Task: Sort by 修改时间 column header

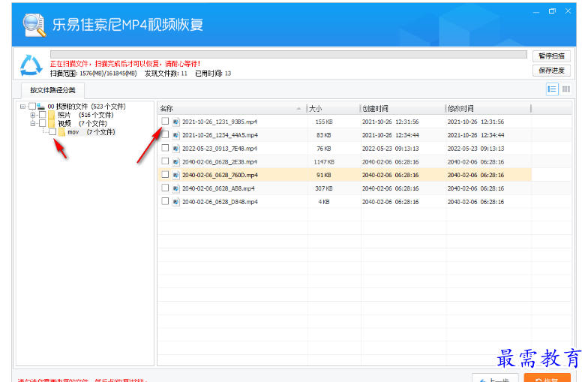Action: (489, 108)
